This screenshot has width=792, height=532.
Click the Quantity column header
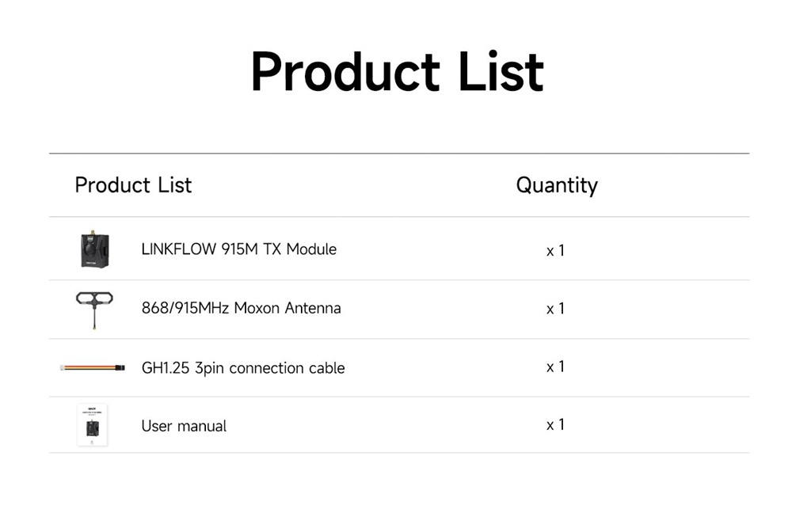(556, 185)
